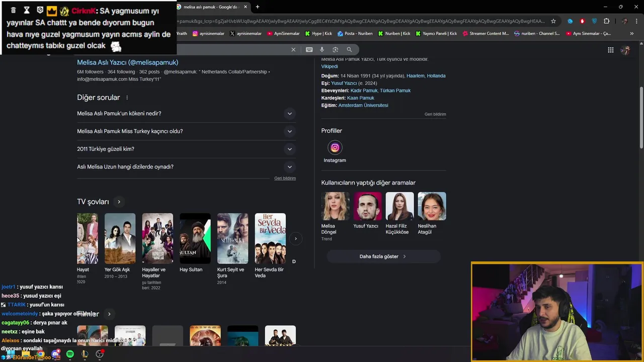644x362 pixels.
Task: Click 'Daha fazla göster' to show more
Action: click(383, 256)
